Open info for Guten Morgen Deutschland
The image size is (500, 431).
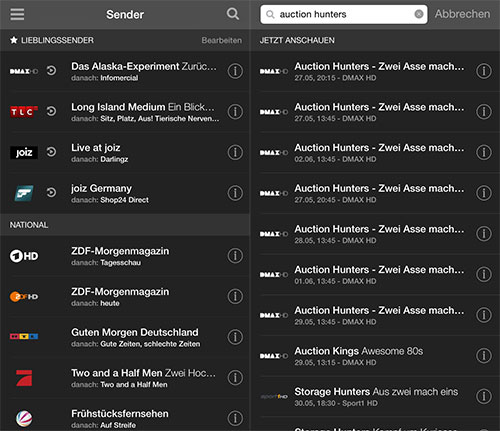(235, 337)
